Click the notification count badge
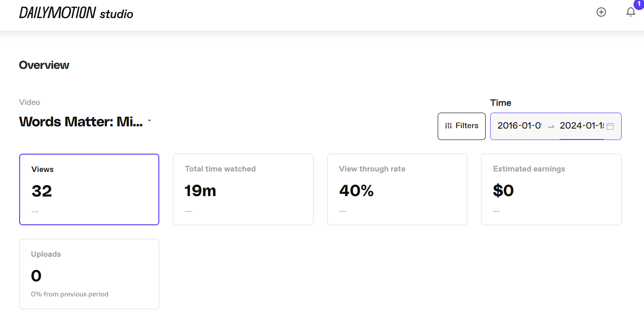Viewport: 644px width, 316px height. pos(639,4)
